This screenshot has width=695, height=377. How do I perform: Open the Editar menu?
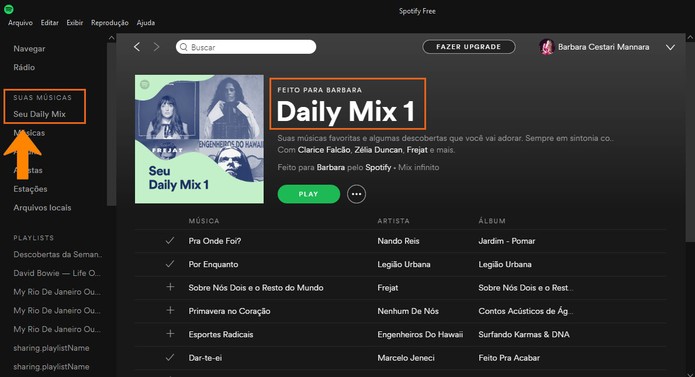[x=50, y=23]
